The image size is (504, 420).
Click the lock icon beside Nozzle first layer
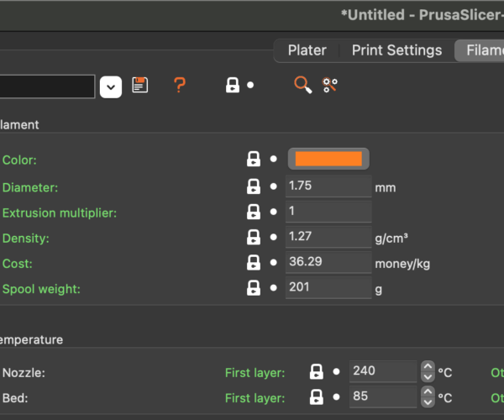point(317,371)
